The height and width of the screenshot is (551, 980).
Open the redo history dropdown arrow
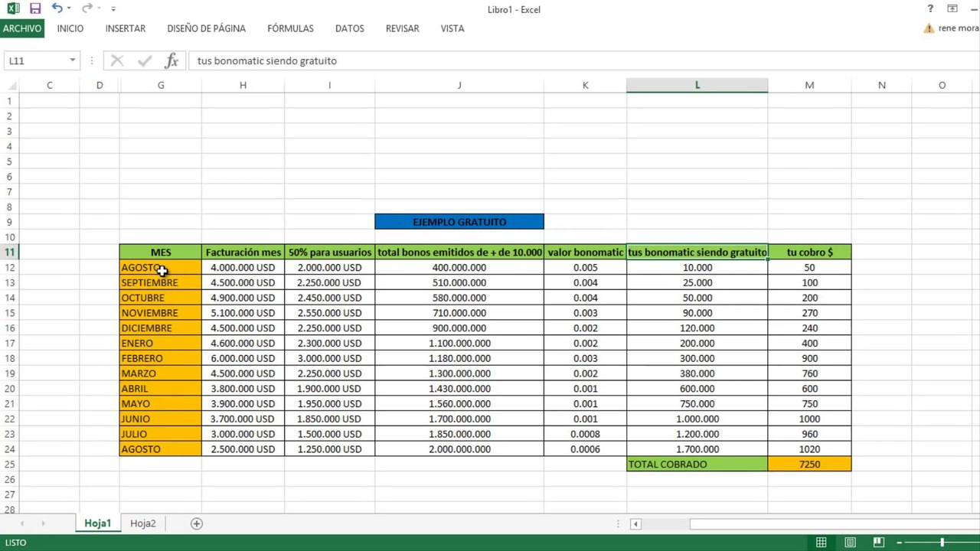[99, 9]
